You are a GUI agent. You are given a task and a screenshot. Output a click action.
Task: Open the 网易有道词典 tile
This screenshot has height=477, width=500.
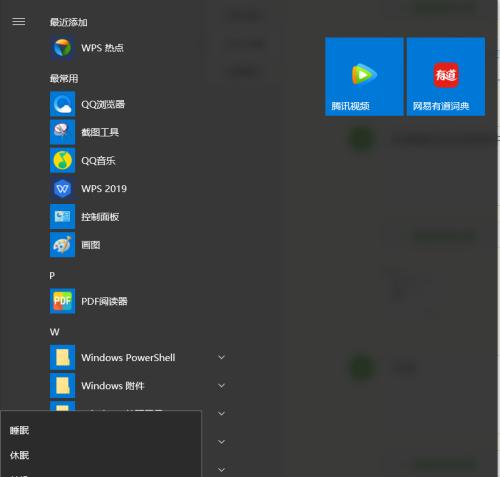446,77
